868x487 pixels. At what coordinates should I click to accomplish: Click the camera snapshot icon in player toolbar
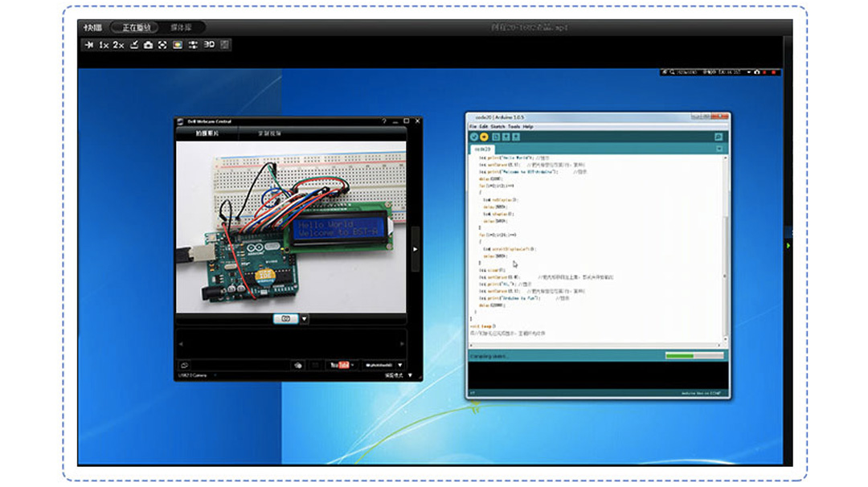(149, 45)
